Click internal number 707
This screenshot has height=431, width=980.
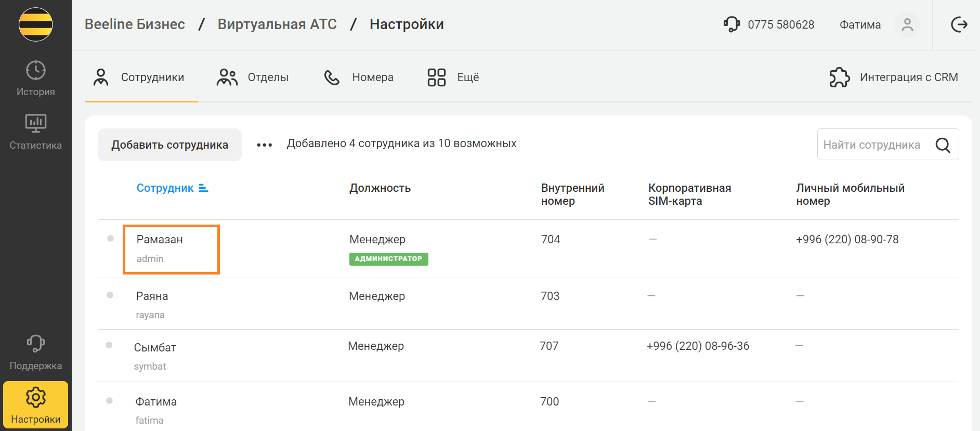pos(549,346)
